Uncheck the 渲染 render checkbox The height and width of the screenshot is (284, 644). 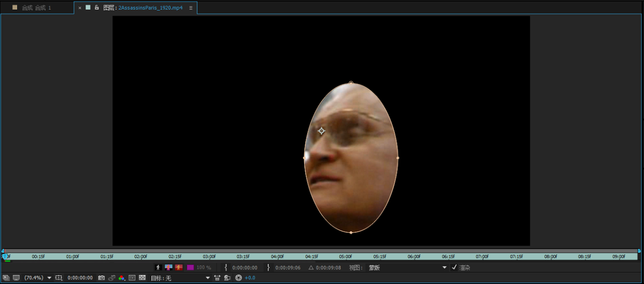pyautogui.click(x=454, y=267)
